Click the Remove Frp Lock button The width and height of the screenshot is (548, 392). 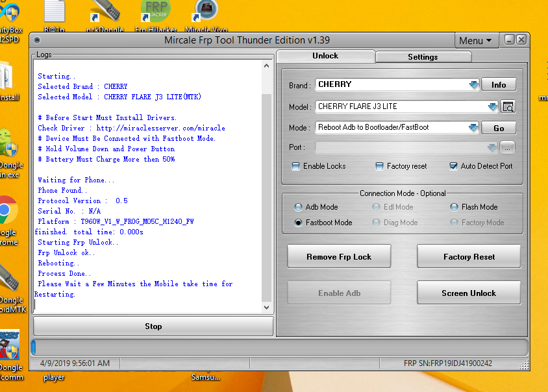339,257
